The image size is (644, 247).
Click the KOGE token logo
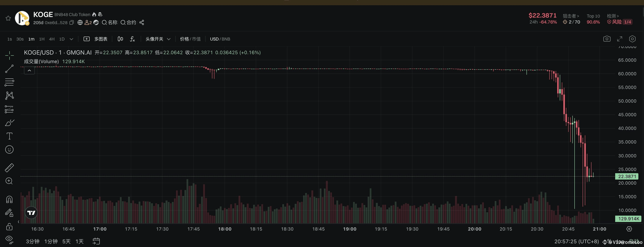coord(22,18)
